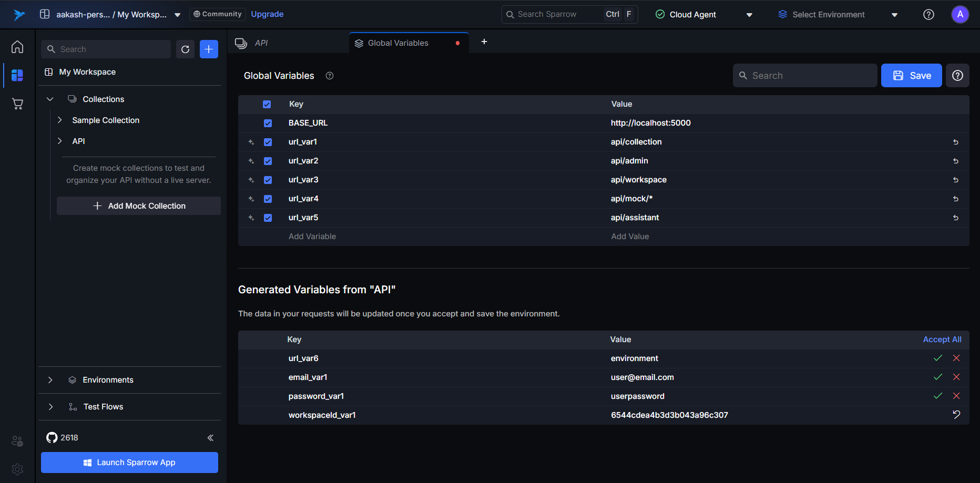Open help button next to Save
Screen dimensions: 980x483
click(957, 76)
